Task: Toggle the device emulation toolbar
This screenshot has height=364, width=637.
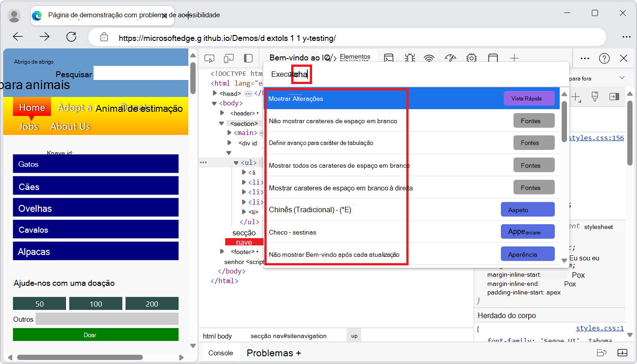Action: click(228, 58)
